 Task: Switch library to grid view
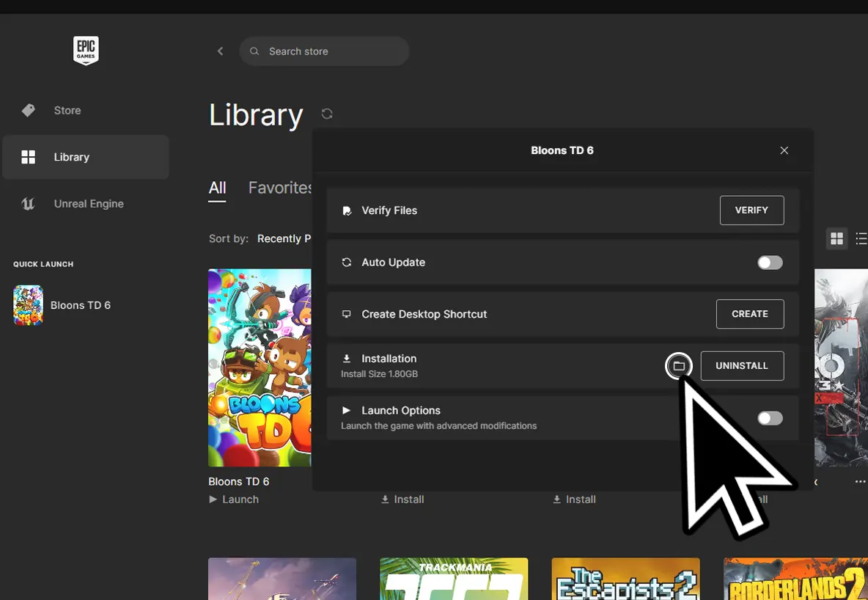(836, 238)
